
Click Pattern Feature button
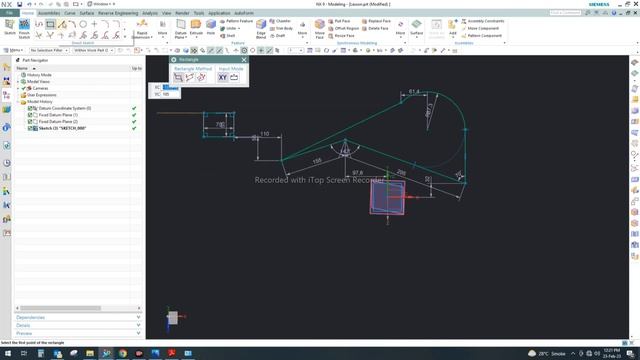[236, 21]
